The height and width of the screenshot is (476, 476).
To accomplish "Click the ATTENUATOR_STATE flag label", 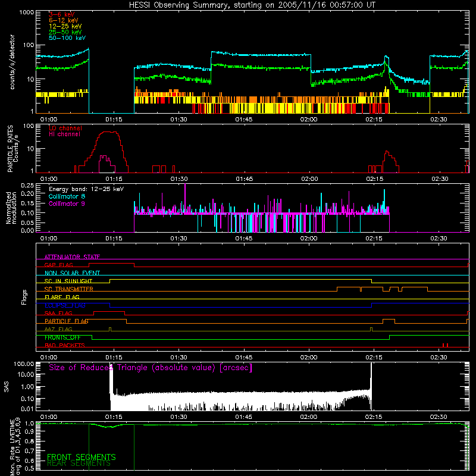I will coord(72,257).
